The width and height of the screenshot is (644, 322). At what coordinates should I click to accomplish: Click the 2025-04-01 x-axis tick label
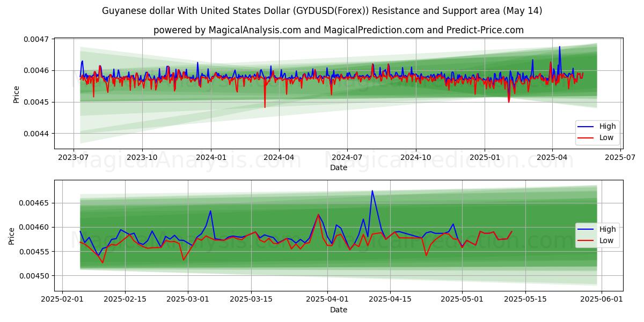(x=327, y=299)
